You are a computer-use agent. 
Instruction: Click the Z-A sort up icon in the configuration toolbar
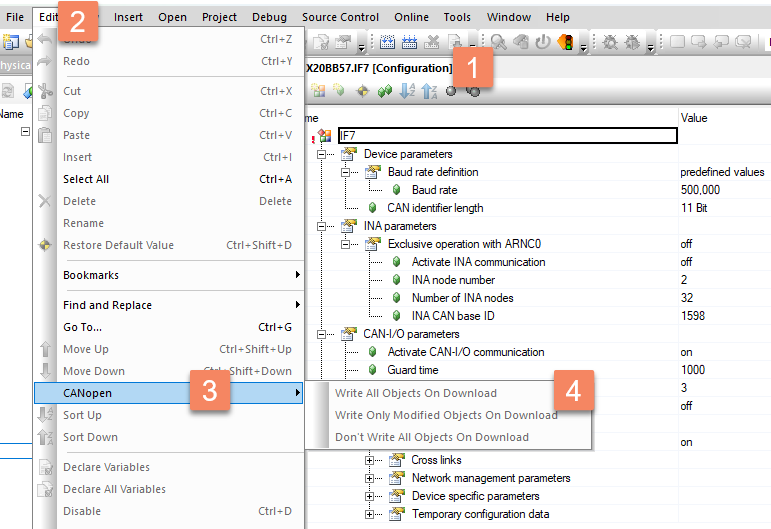(429, 90)
